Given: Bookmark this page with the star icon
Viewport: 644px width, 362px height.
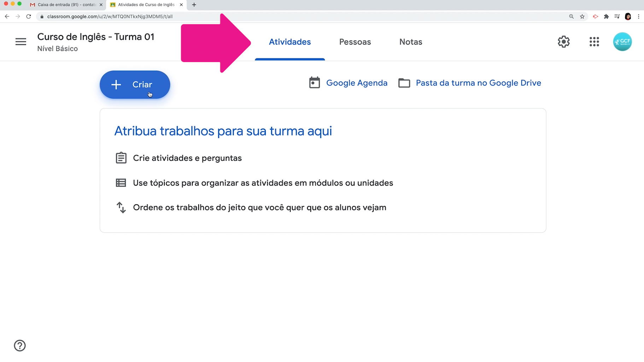Looking at the screenshot, I should click(x=582, y=16).
